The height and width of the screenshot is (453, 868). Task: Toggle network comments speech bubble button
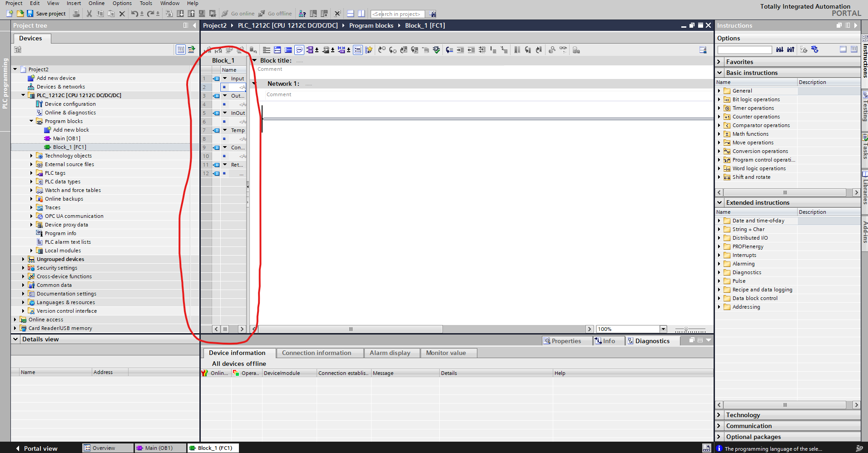(x=299, y=50)
